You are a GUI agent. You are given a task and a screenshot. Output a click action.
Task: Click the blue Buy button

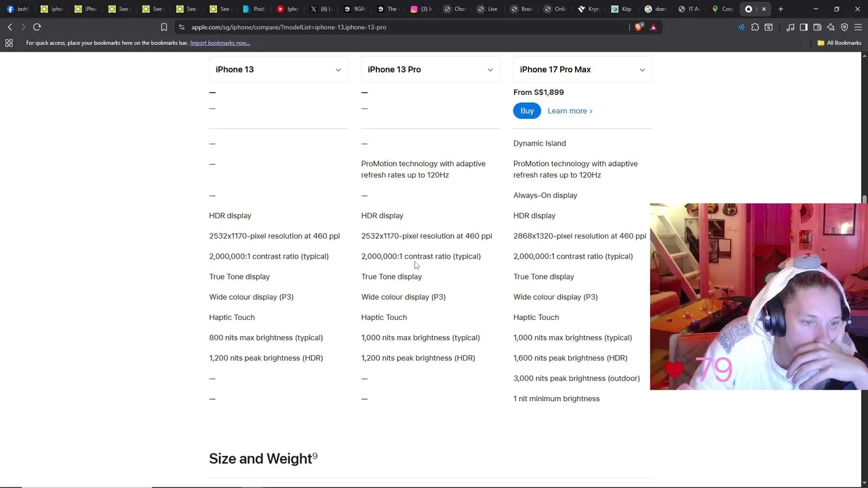527,110
